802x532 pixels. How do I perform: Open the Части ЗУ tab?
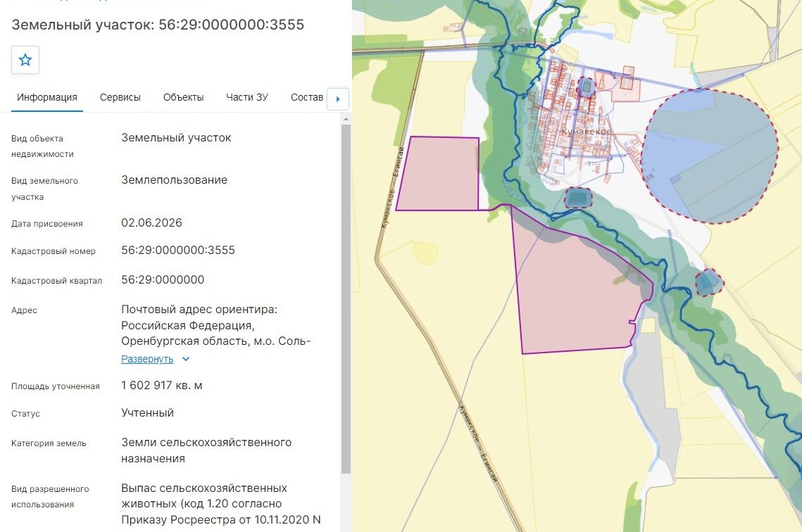click(x=247, y=97)
